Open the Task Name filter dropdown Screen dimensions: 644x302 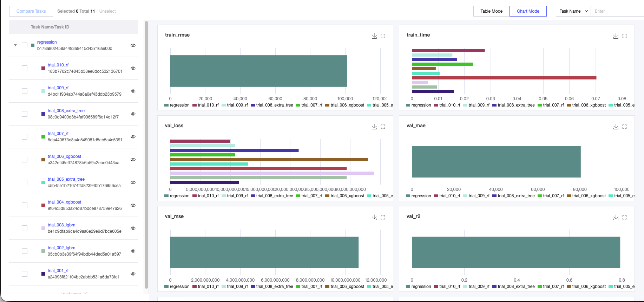(x=573, y=11)
